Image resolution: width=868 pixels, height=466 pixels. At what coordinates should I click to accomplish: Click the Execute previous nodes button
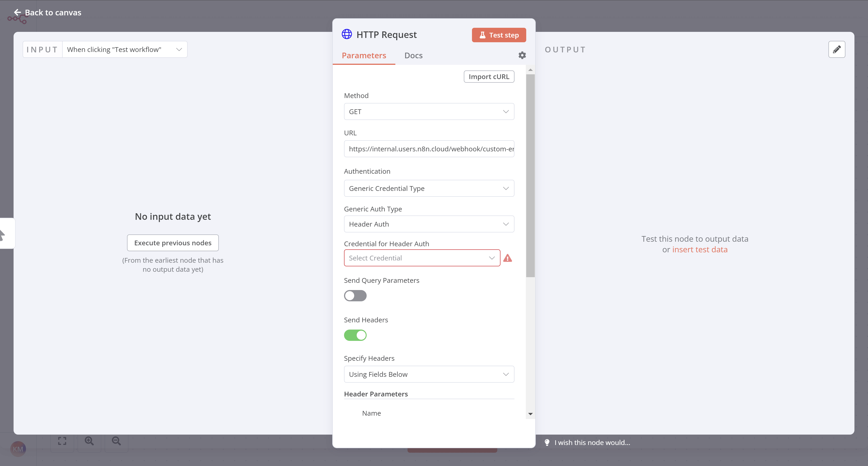tap(172, 242)
